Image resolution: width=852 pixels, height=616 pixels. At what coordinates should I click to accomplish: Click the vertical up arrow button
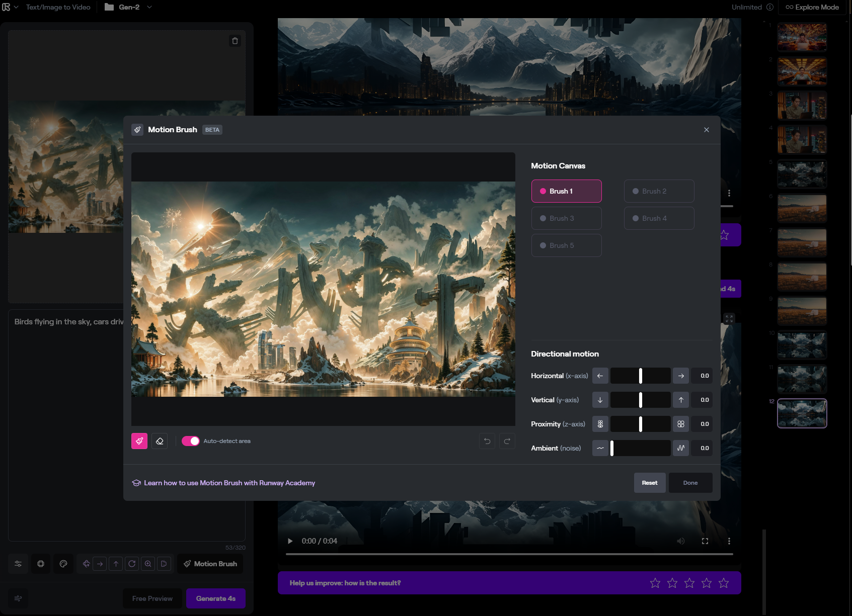[x=681, y=400]
